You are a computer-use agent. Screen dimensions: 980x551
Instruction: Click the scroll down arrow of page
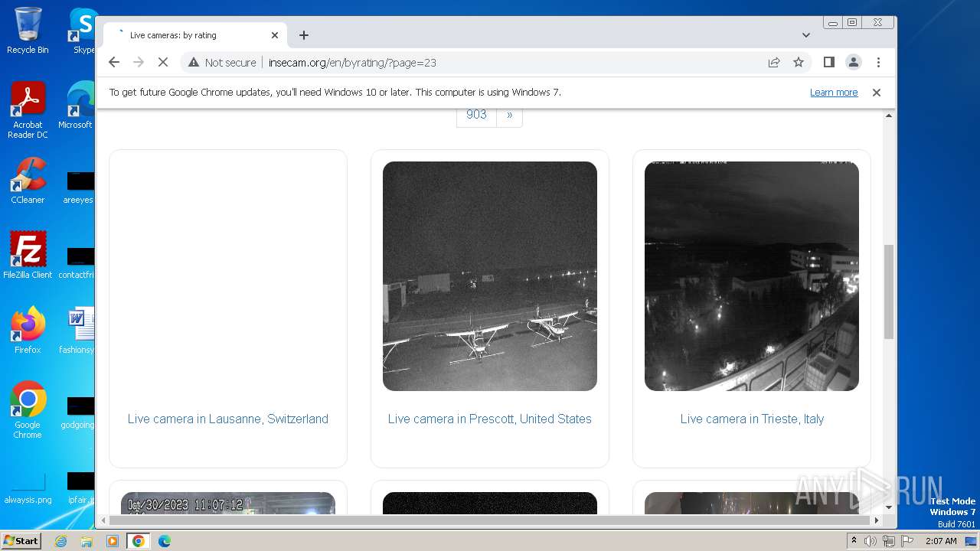point(889,507)
